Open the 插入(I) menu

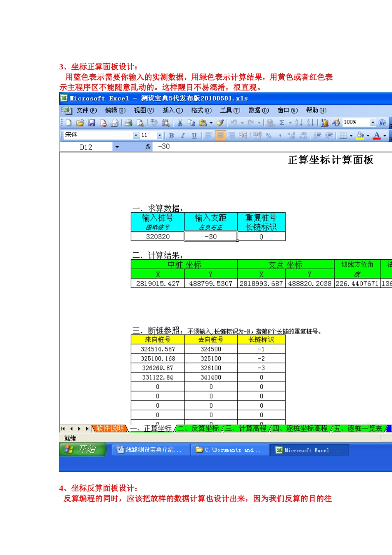[x=172, y=110]
